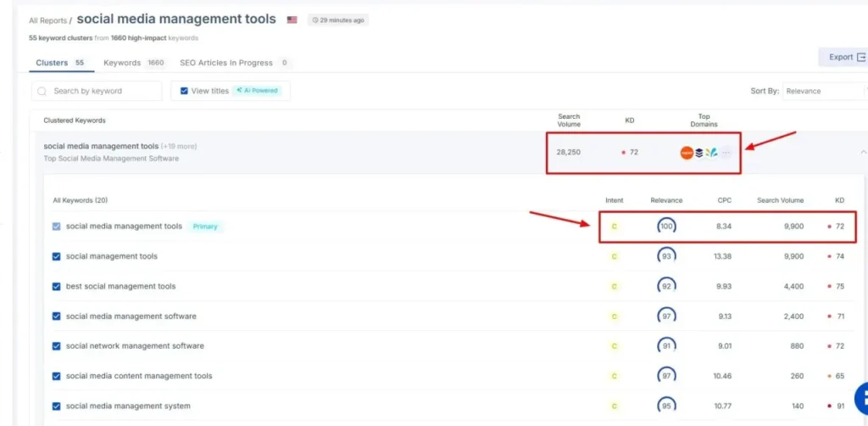
Task: Click the three-dots more domains icon
Action: click(726, 153)
